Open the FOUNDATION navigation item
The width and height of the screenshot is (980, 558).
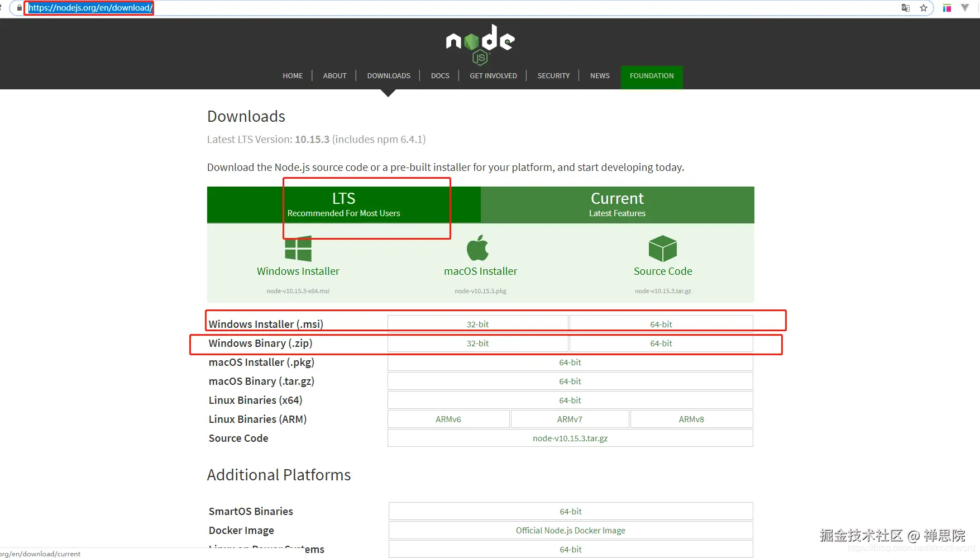[x=652, y=76]
